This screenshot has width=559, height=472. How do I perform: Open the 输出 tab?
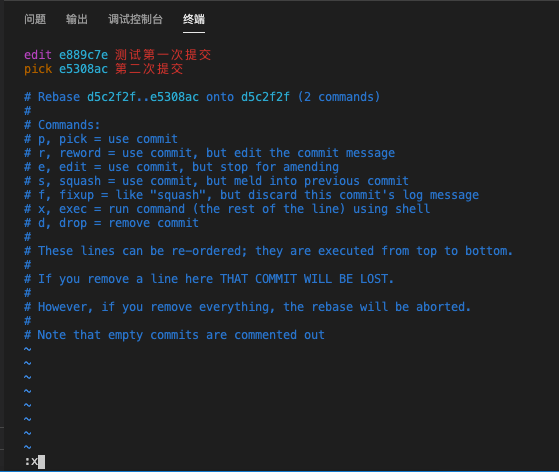(x=77, y=19)
